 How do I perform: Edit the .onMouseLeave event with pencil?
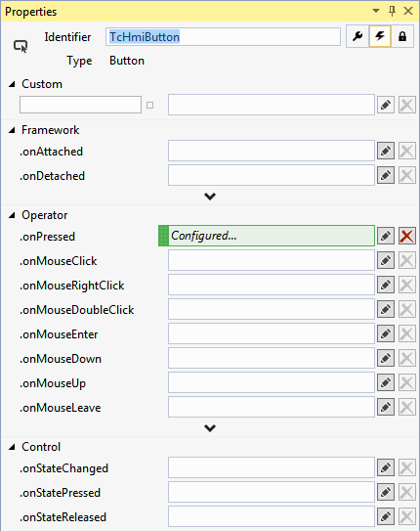point(386,407)
